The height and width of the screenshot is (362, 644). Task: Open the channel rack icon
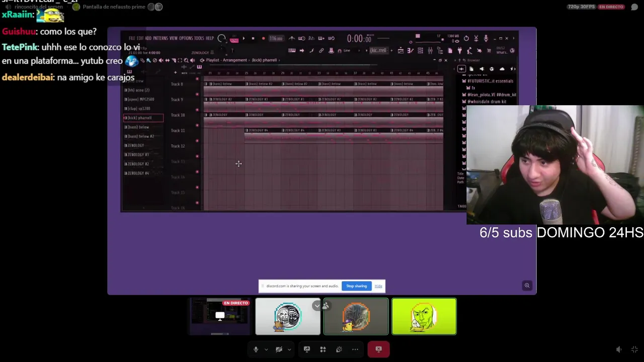(x=421, y=50)
